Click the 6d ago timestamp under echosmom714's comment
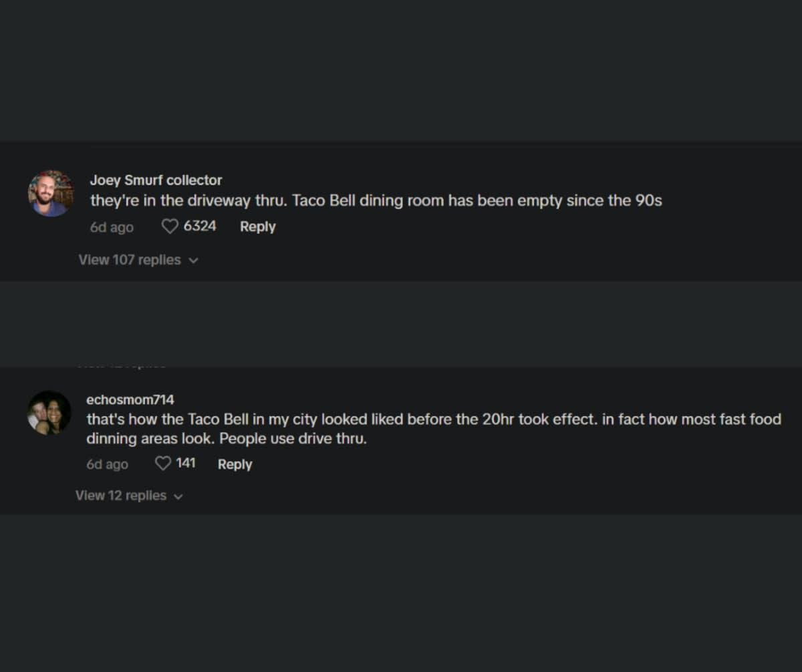The image size is (802, 672). pyautogui.click(x=107, y=464)
